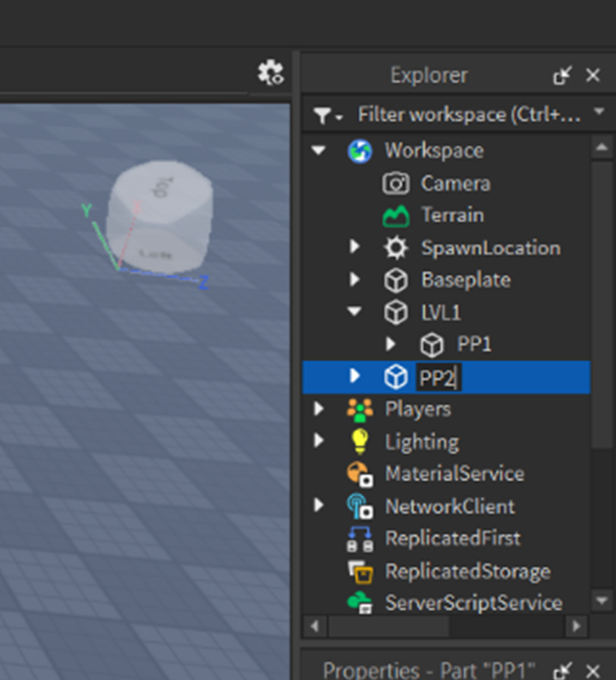The image size is (616, 680).
Task: Click the horizontal scroll left arrow
Action: [x=315, y=626]
